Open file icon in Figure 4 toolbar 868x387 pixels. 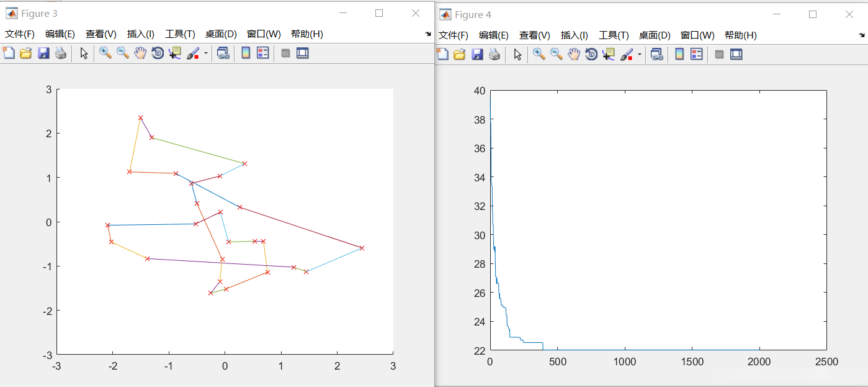[460, 55]
